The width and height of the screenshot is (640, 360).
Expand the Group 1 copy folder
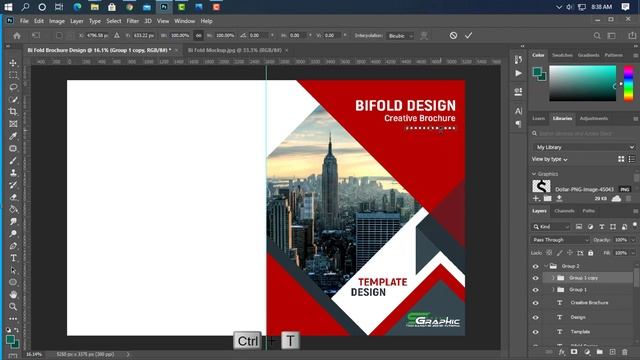pyautogui.click(x=553, y=278)
